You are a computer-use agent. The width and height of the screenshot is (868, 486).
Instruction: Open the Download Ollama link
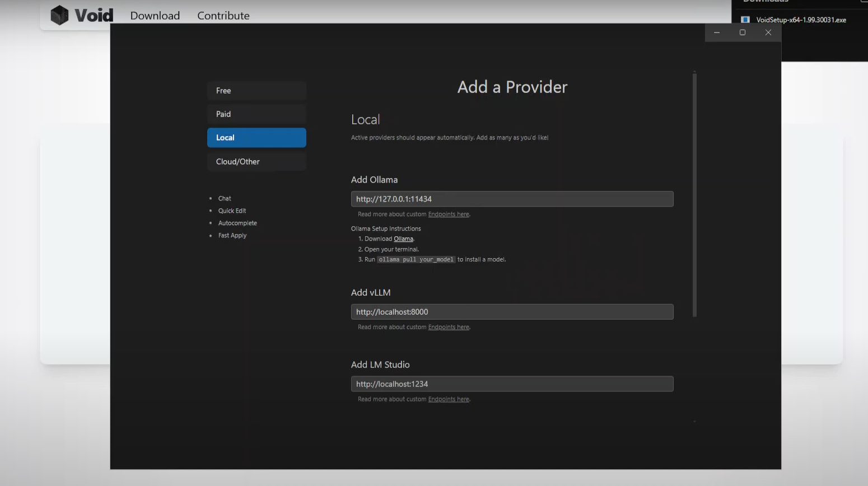point(403,239)
